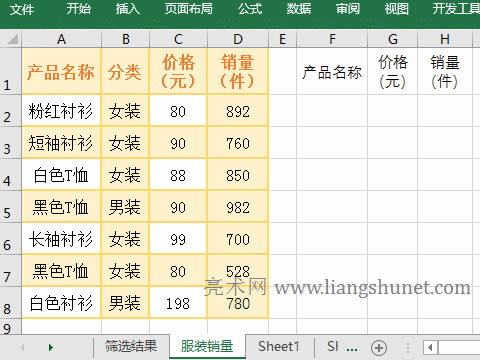Add a new sheet with plus button
This screenshot has height=360, width=480.
pos(379,348)
